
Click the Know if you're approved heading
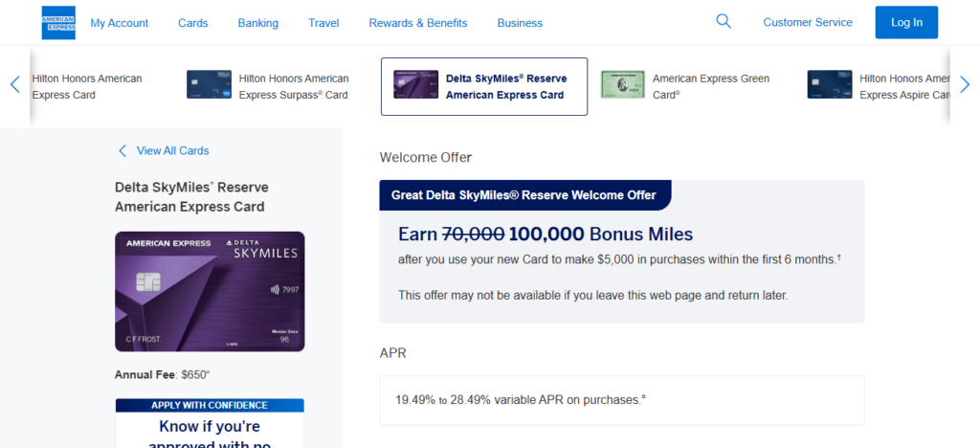coord(210,436)
